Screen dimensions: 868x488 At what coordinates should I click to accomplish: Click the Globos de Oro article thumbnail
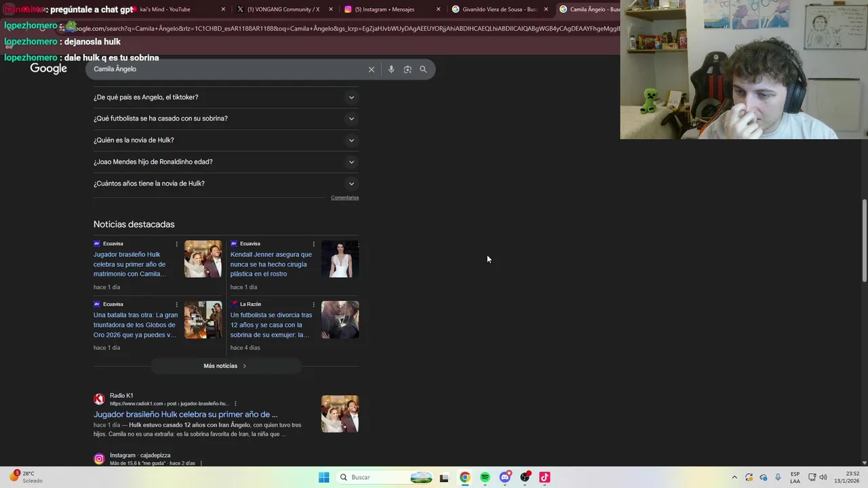pos(203,319)
